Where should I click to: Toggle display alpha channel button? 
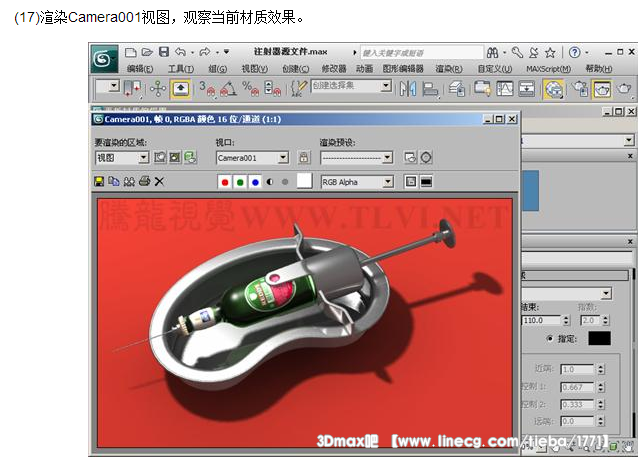click(270, 182)
